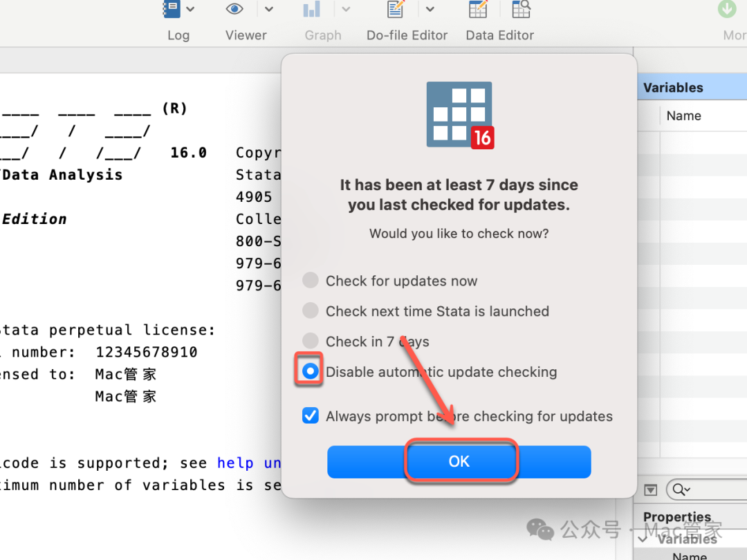Open the Data Editor grid icon

pyautogui.click(x=478, y=9)
